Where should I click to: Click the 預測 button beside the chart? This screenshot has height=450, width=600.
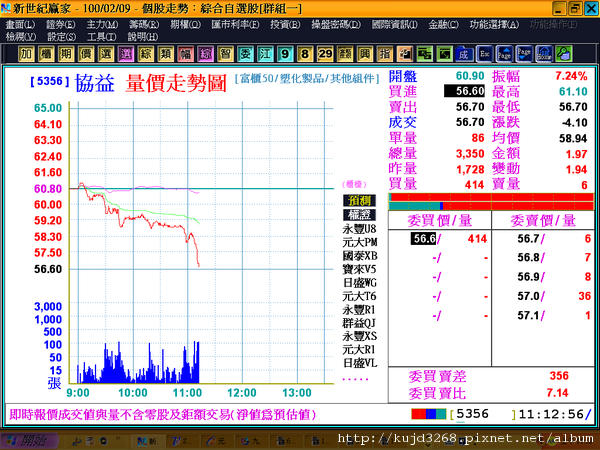click(359, 201)
